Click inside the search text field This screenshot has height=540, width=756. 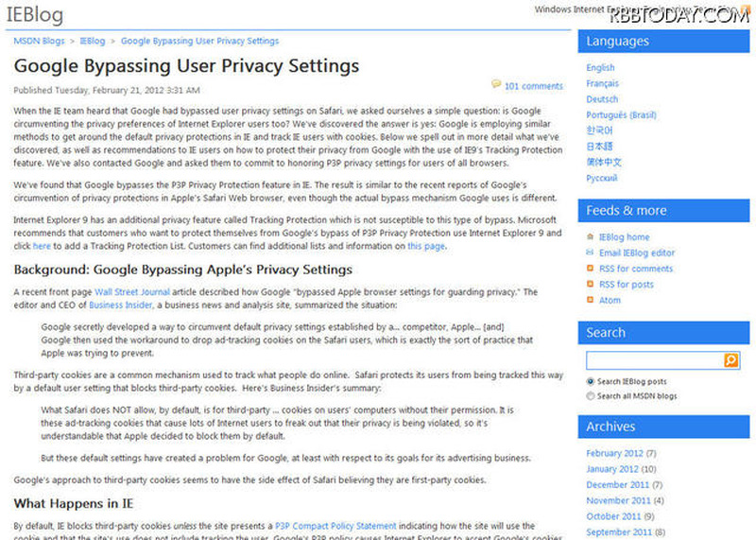(654, 360)
